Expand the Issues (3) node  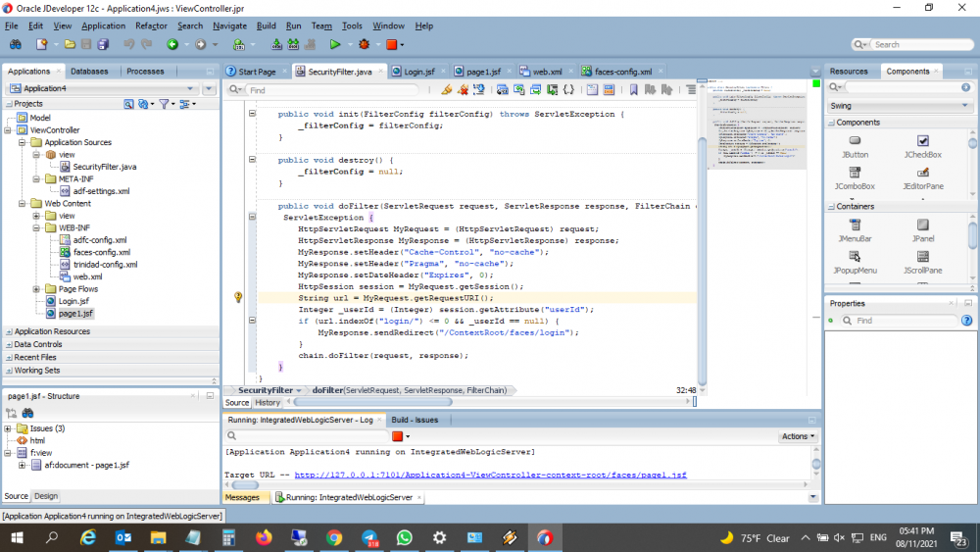[8, 428]
